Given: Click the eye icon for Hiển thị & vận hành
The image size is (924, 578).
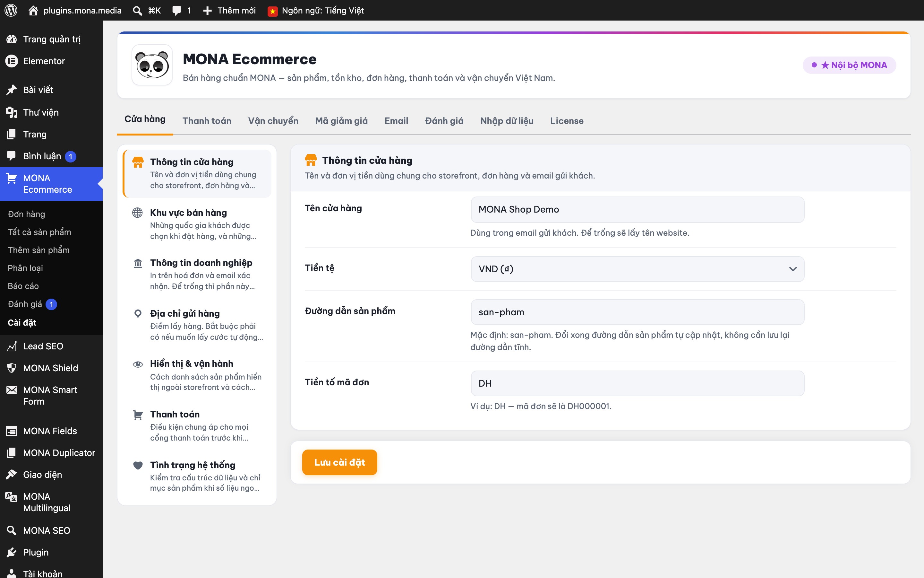Looking at the screenshot, I should (x=138, y=364).
